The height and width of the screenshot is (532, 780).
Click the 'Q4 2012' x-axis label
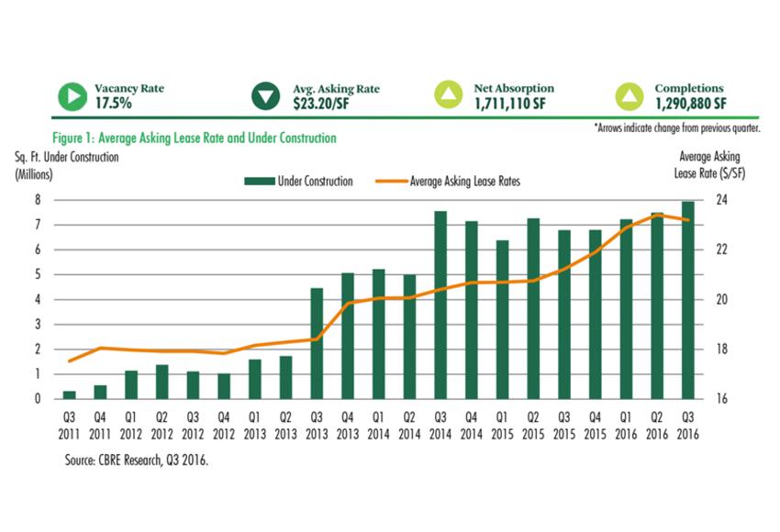pos(224,427)
